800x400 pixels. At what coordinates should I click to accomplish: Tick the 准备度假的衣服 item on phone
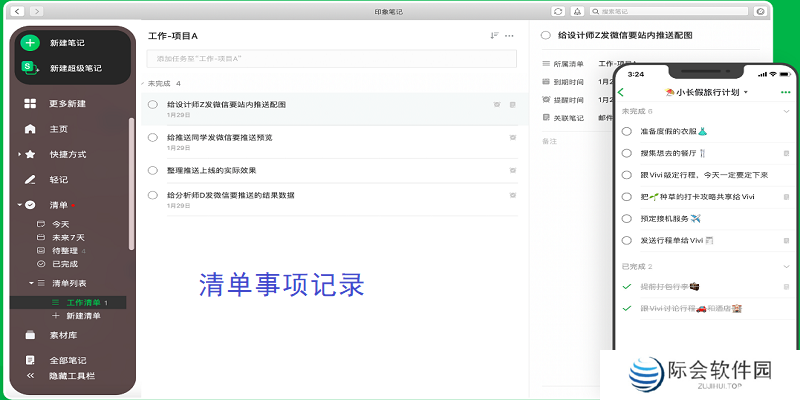(626, 131)
